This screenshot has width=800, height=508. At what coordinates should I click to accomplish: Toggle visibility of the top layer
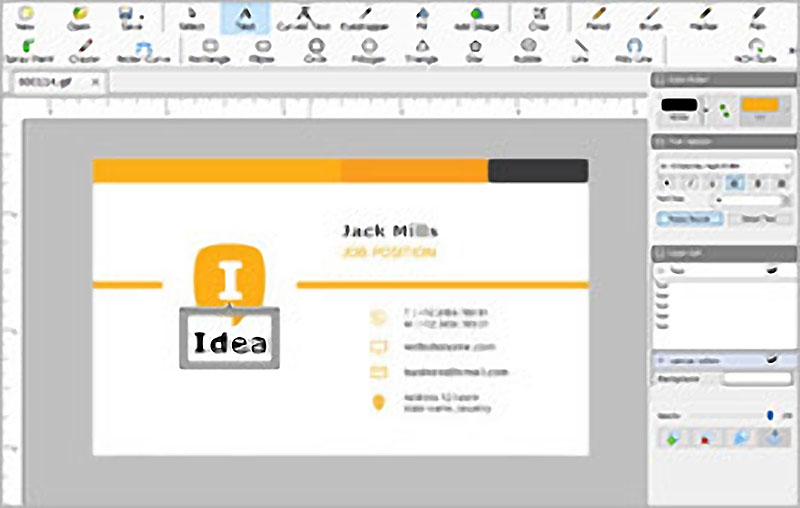[x=772, y=270]
